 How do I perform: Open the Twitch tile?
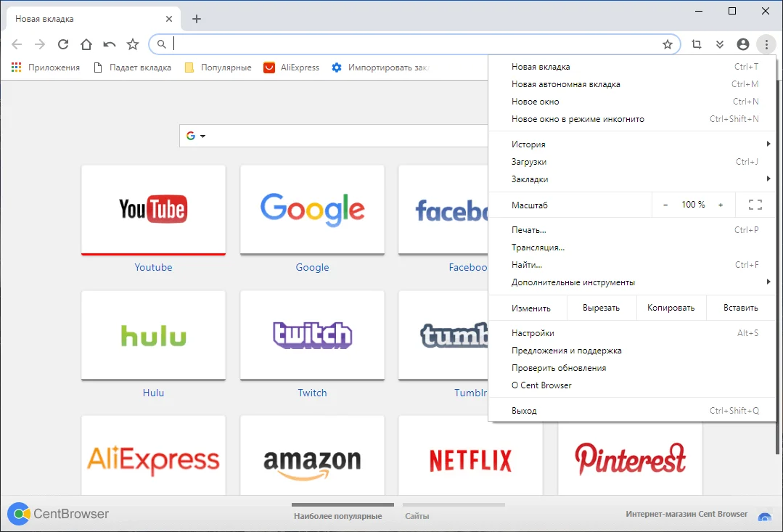312,335
